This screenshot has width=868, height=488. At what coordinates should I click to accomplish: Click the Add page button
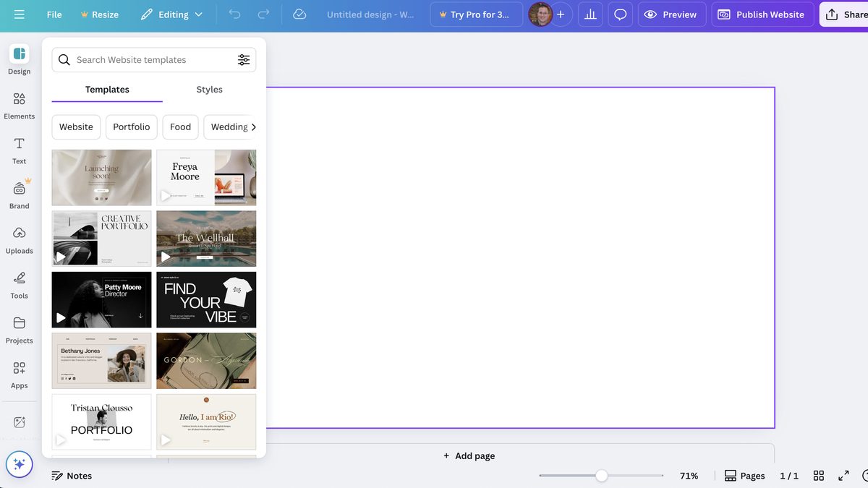pyautogui.click(x=469, y=455)
